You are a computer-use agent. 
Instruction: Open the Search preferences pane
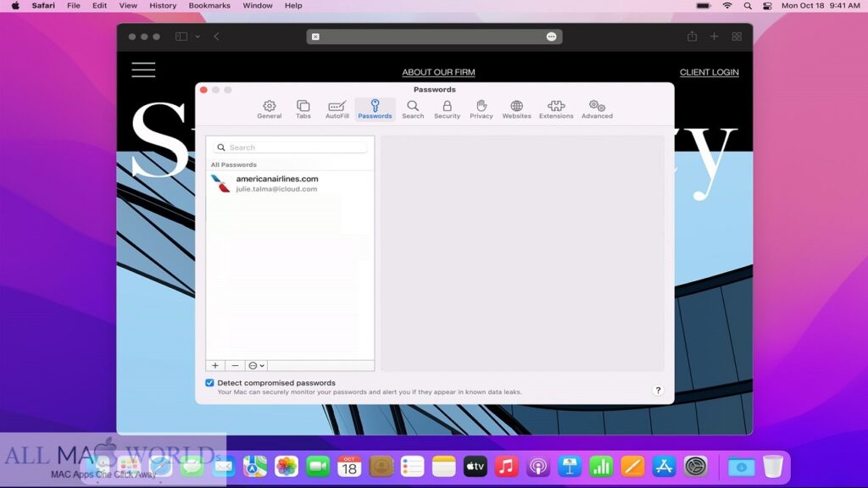[x=413, y=109]
